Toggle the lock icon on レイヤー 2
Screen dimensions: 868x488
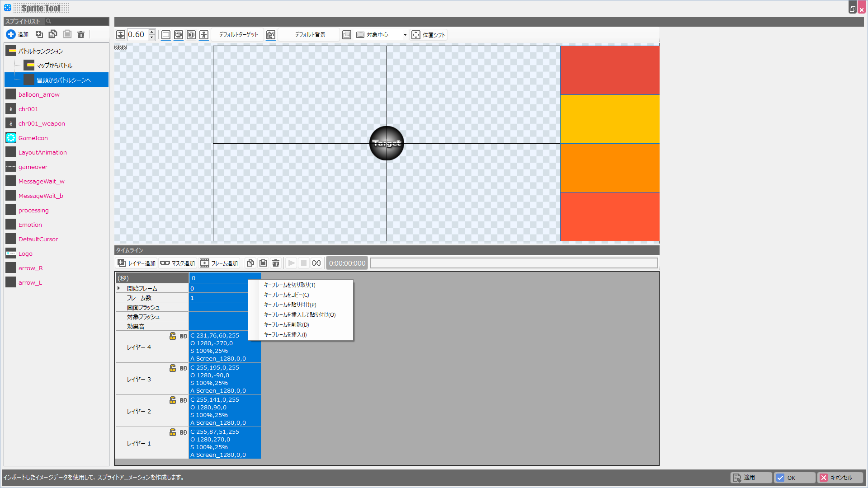click(173, 400)
